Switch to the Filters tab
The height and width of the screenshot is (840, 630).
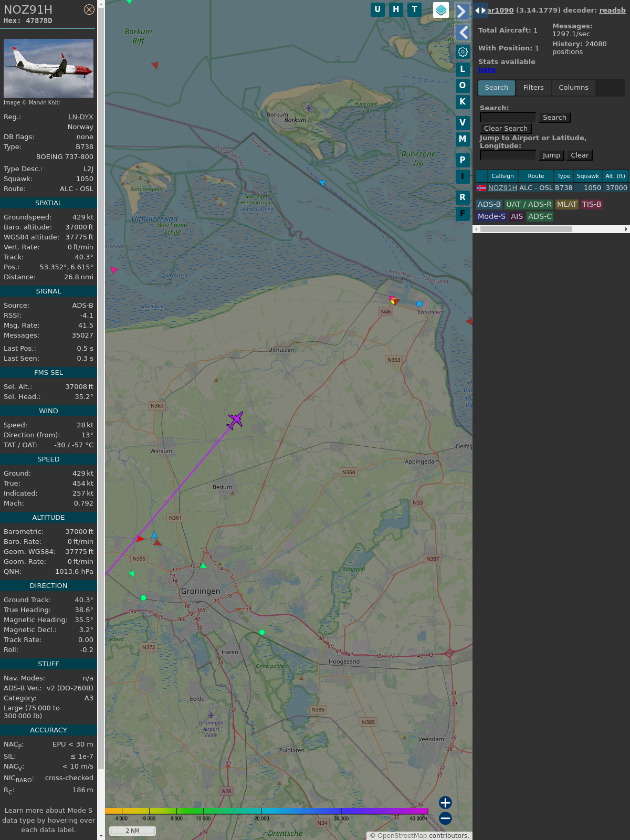533,88
